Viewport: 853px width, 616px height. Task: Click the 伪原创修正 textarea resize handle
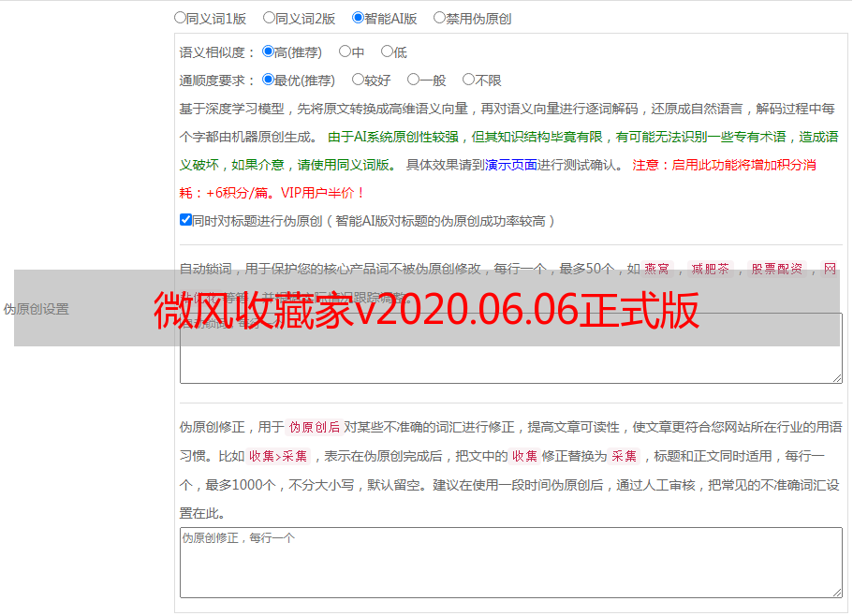coord(837,593)
